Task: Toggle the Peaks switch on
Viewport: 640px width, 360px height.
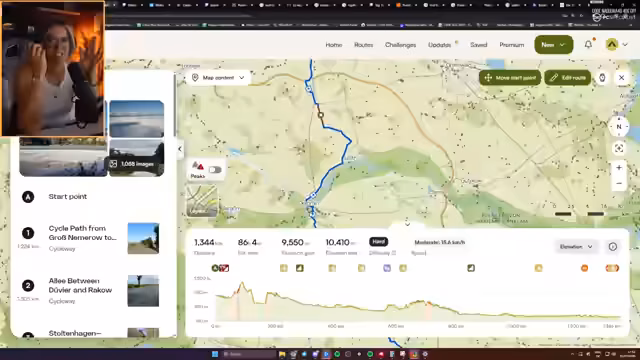Action: tap(215, 169)
